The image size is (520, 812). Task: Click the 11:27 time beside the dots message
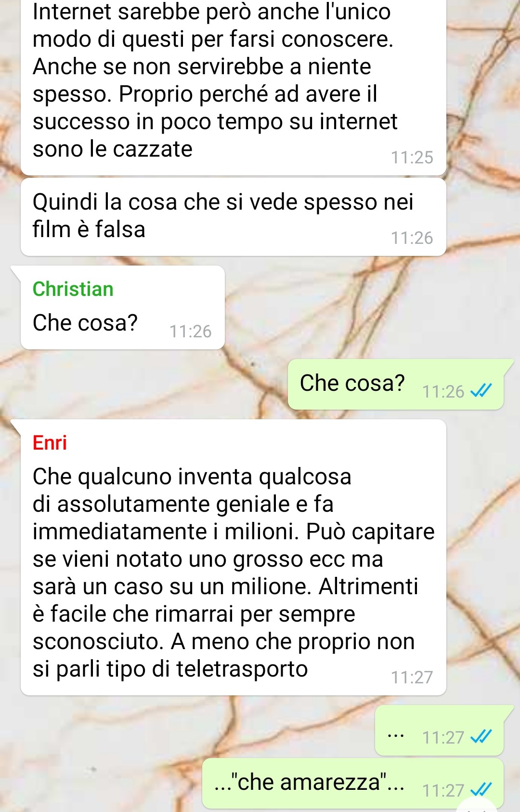tap(443, 738)
